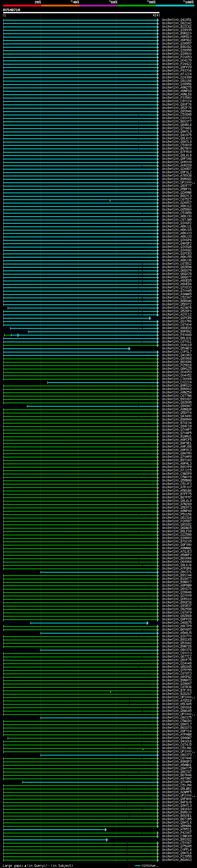Open hit UniRef100_P21653
Viewport: 197px width, 868px height.
177,57
